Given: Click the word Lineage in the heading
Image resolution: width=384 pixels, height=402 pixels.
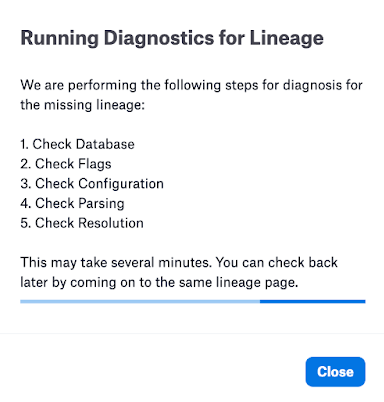Looking at the screenshot, I should click(287, 38).
